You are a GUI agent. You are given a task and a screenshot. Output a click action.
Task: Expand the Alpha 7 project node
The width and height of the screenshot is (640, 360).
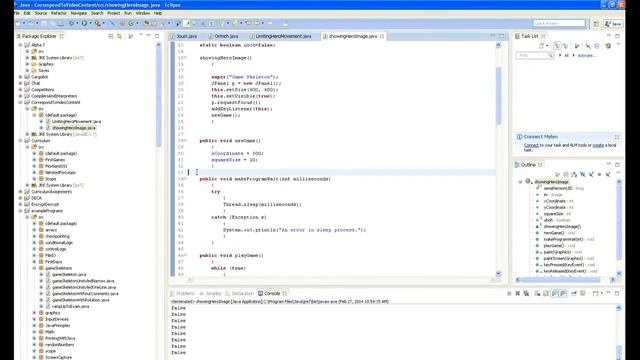pos(20,45)
